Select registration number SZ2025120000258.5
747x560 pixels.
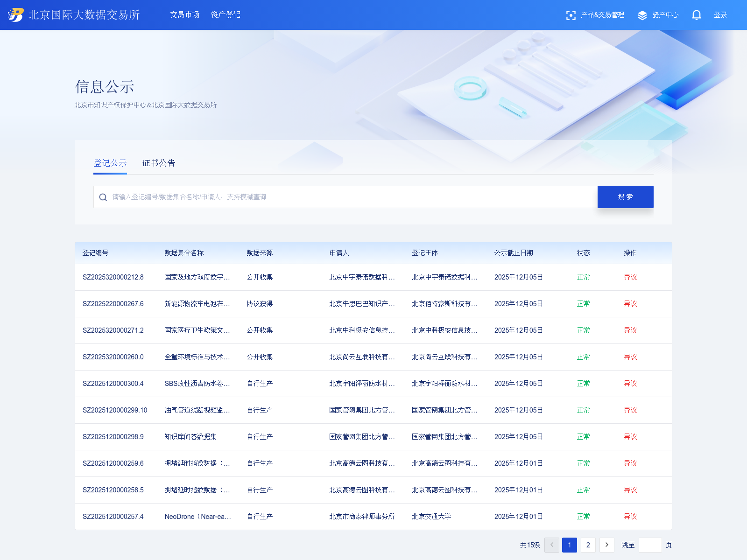pyautogui.click(x=113, y=490)
